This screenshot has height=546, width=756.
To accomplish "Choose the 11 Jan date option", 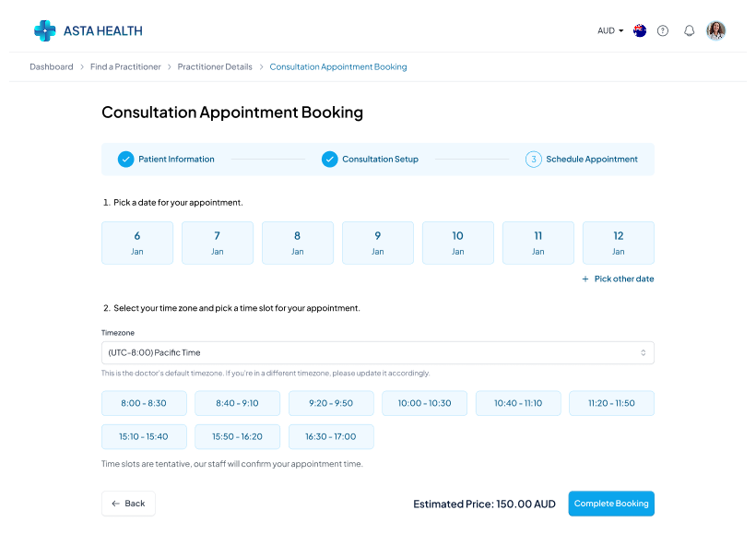I will coord(537,243).
